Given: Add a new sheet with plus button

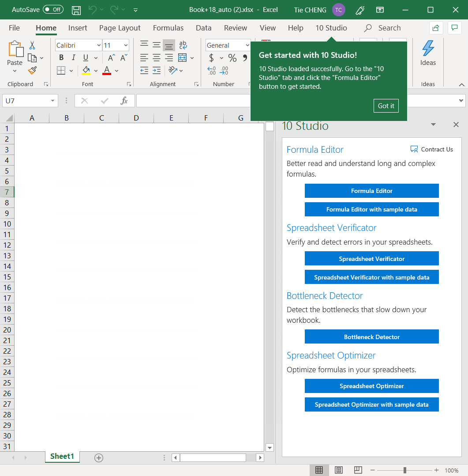Looking at the screenshot, I should (99, 457).
